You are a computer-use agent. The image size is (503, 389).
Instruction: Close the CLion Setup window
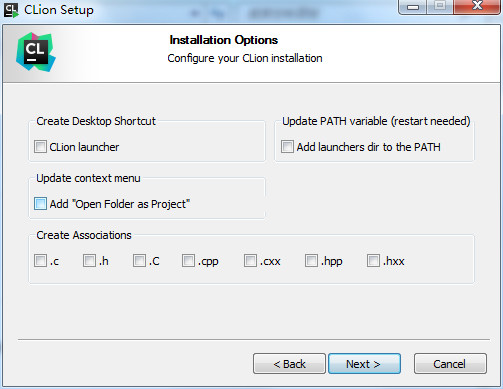pyautogui.click(x=477, y=7)
